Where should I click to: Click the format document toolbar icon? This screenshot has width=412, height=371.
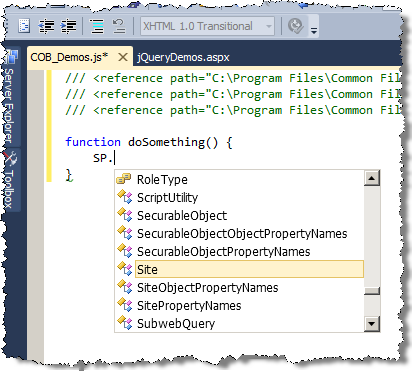point(97,26)
